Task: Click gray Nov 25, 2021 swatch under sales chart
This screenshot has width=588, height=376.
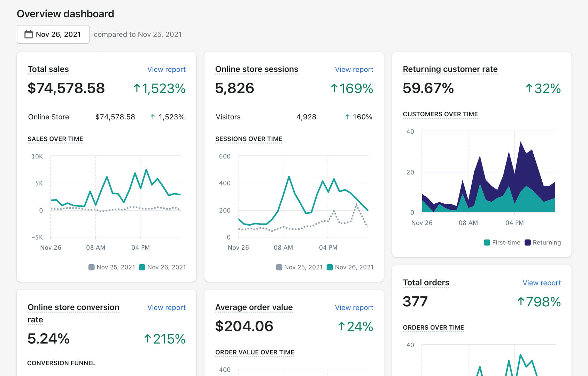Action: [x=92, y=267]
